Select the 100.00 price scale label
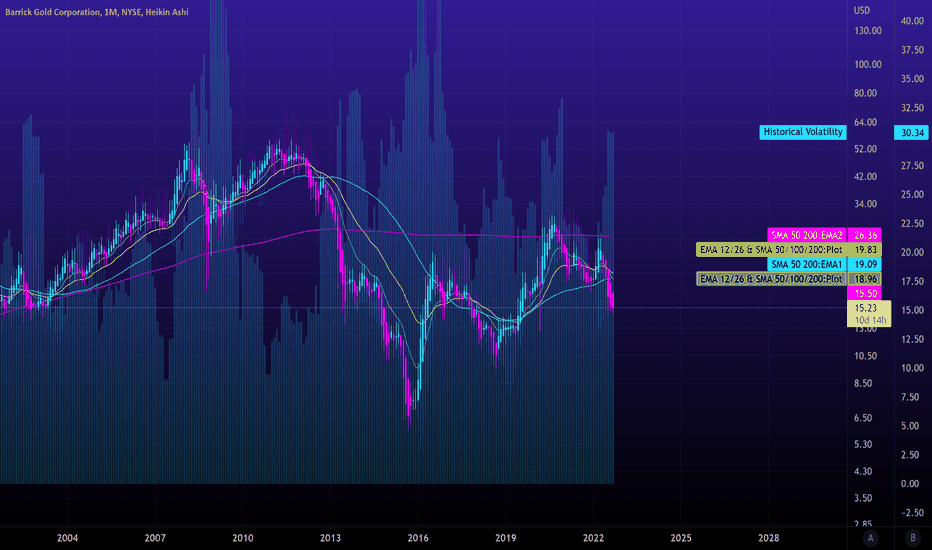The height and width of the screenshot is (550, 932). tap(868, 65)
